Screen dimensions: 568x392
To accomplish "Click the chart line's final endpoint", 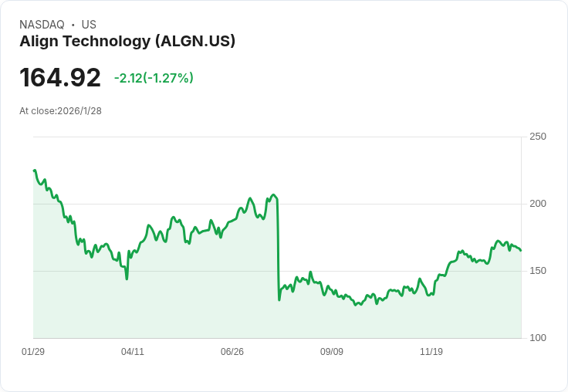I will tap(521, 250).
